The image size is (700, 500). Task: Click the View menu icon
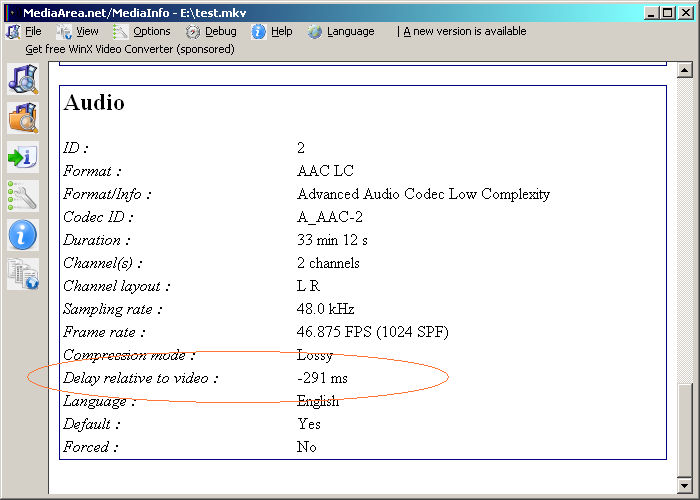pos(64,32)
